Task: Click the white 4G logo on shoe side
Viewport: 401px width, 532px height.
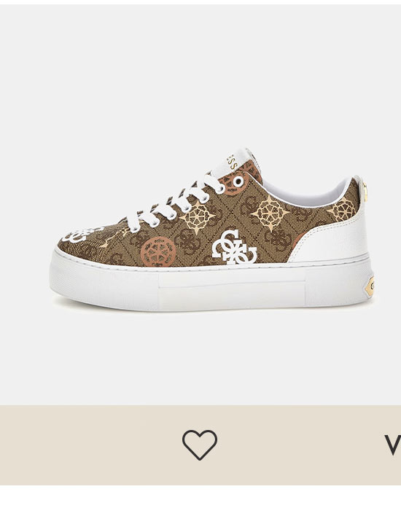Action: 234,247
